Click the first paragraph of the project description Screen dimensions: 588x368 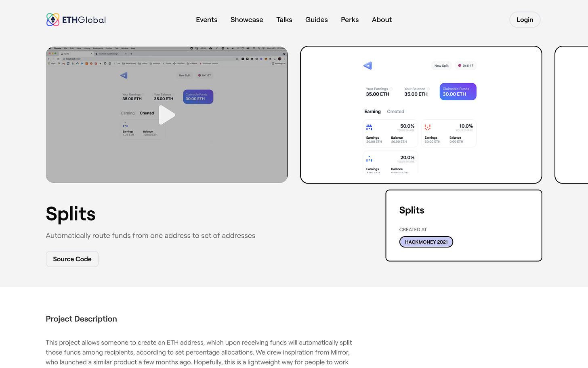pos(199,352)
